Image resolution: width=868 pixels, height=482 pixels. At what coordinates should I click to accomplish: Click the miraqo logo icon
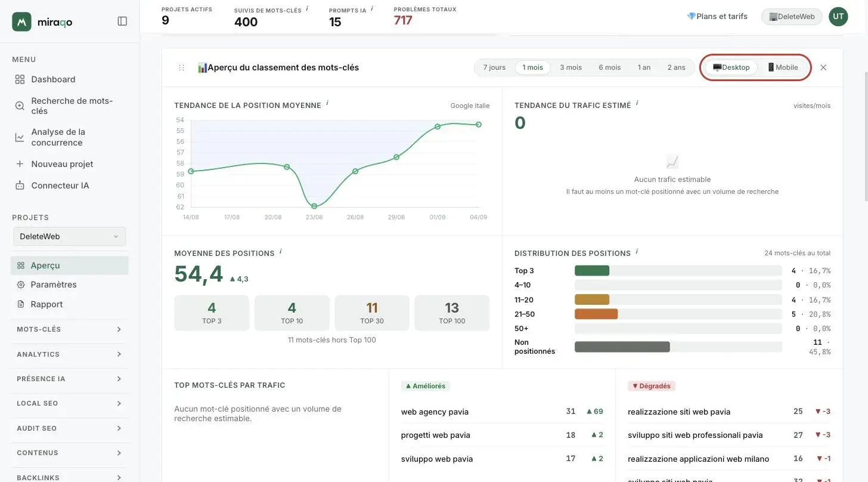pyautogui.click(x=21, y=21)
